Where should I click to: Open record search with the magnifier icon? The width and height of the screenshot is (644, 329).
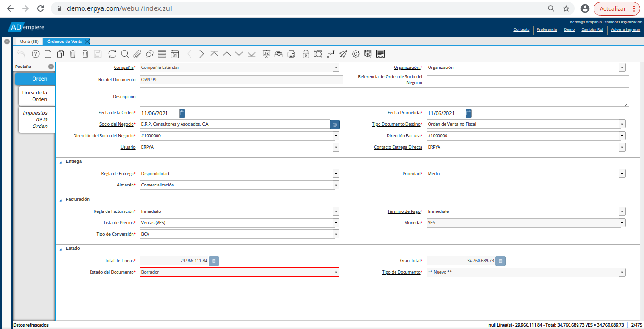[x=125, y=54]
